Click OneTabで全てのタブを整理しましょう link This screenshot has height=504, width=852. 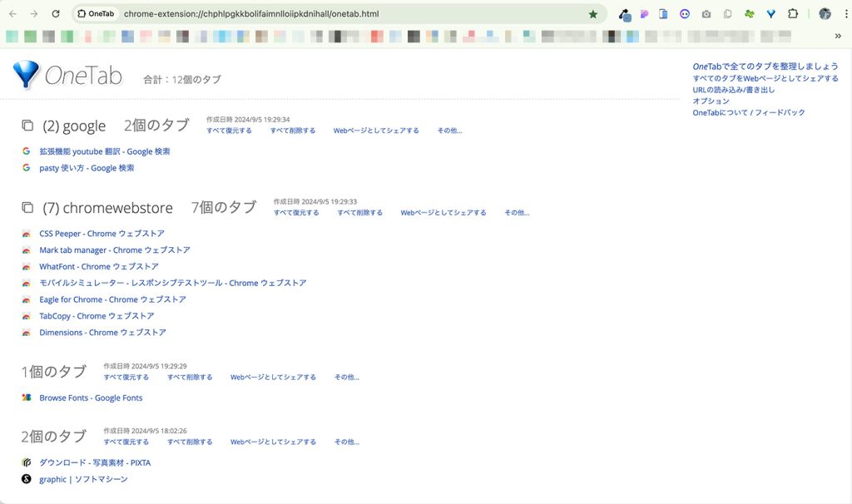pyautogui.click(x=765, y=67)
